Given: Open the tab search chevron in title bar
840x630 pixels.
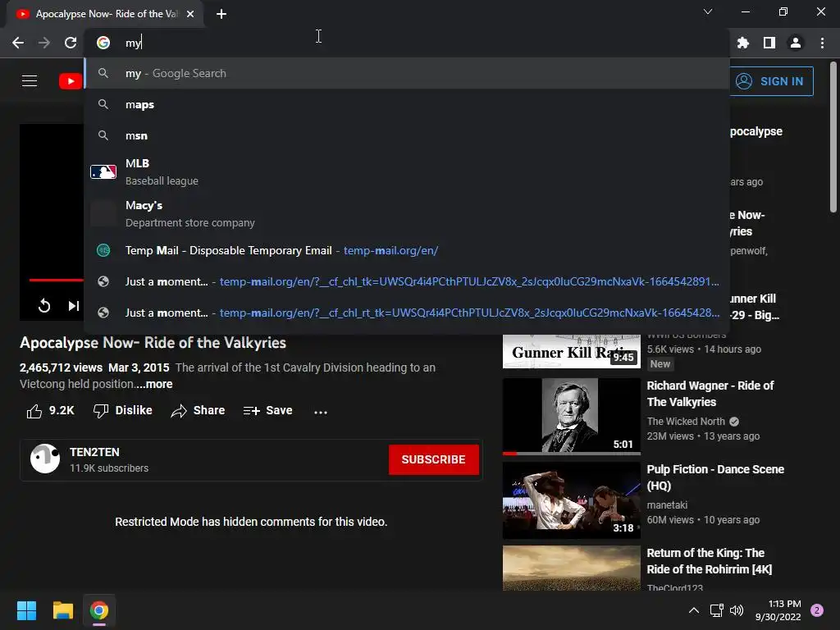Looking at the screenshot, I should [x=708, y=11].
